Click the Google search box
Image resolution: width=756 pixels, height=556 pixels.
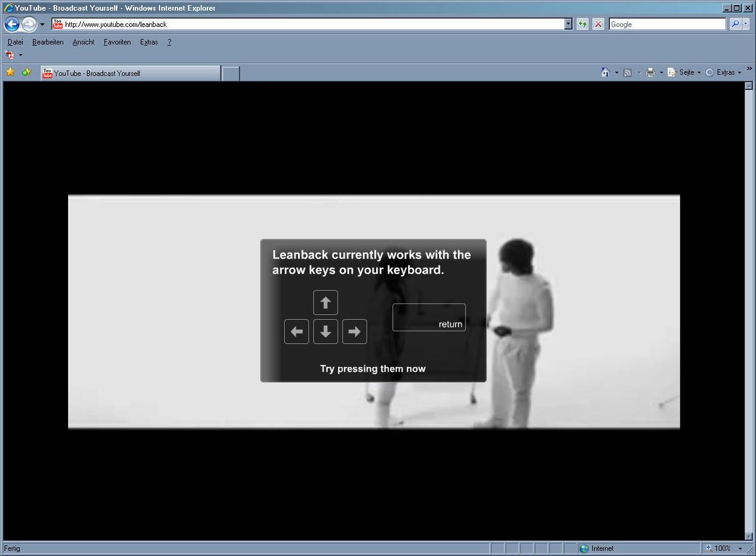coord(667,24)
